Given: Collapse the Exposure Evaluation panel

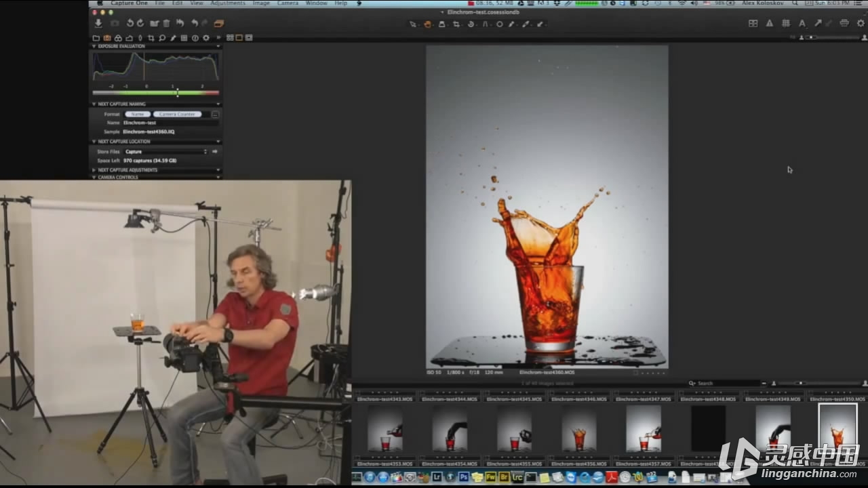Looking at the screenshot, I should coord(94,46).
